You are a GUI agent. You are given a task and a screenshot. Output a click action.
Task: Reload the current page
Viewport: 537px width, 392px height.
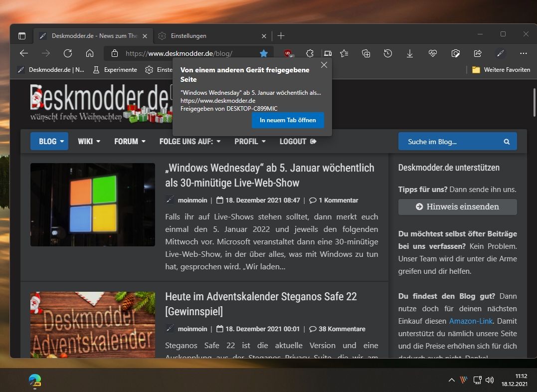tap(68, 53)
